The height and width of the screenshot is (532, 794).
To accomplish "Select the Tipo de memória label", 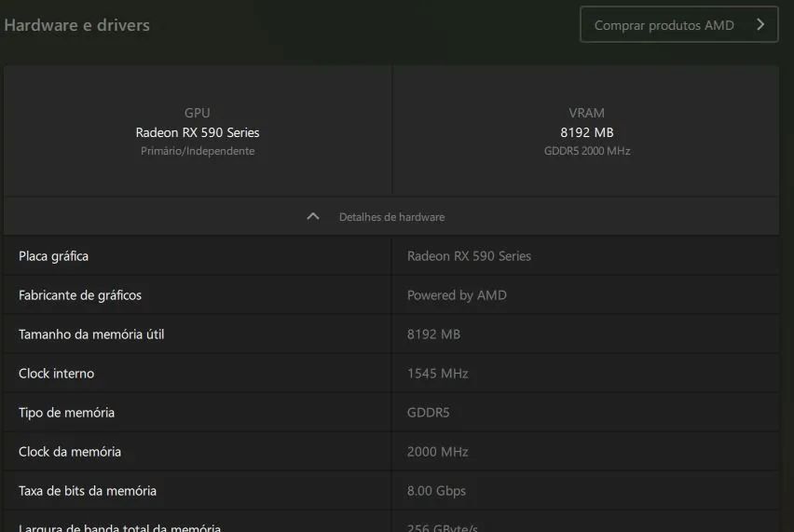I will click(x=66, y=413).
